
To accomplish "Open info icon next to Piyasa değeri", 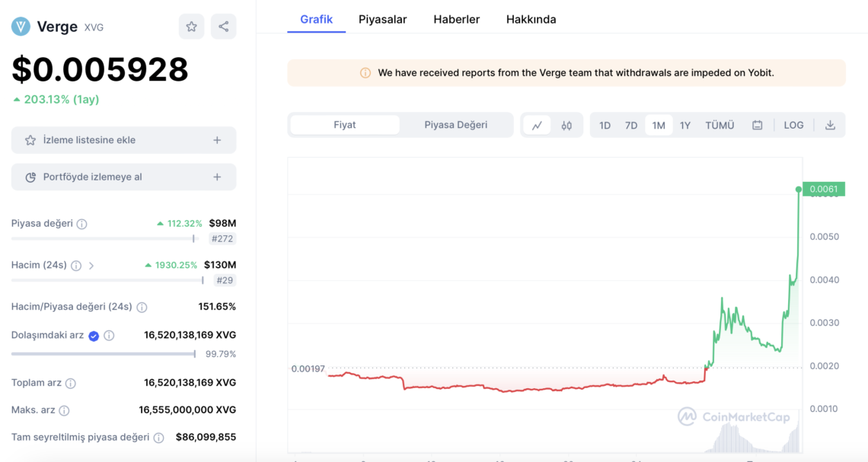I will point(82,224).
